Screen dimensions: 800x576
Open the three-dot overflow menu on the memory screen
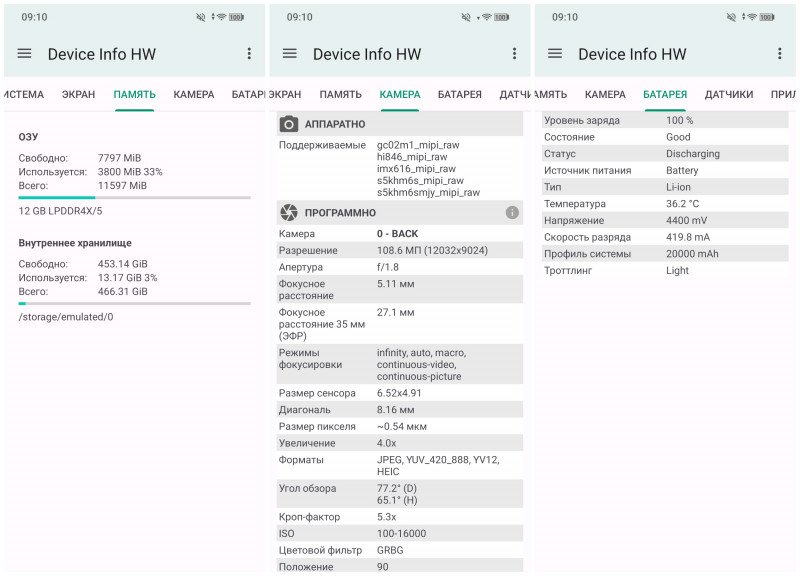249,54
